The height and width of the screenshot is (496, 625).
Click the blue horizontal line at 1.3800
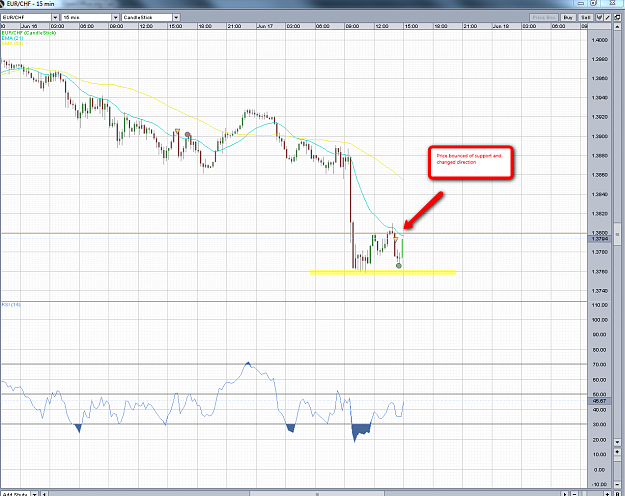pyautogui.click(x=294, y=233)
